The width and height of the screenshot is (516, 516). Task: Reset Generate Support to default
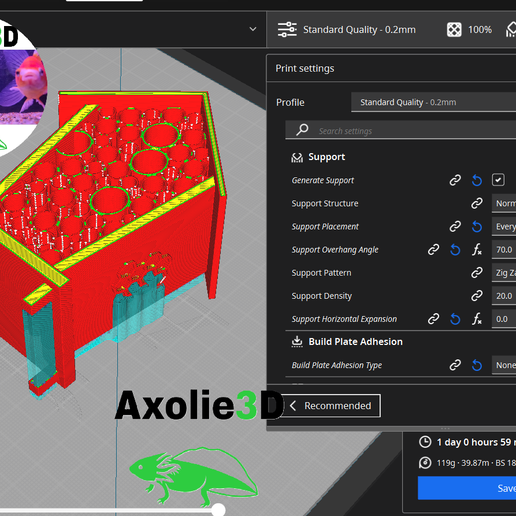coord(477,180)
